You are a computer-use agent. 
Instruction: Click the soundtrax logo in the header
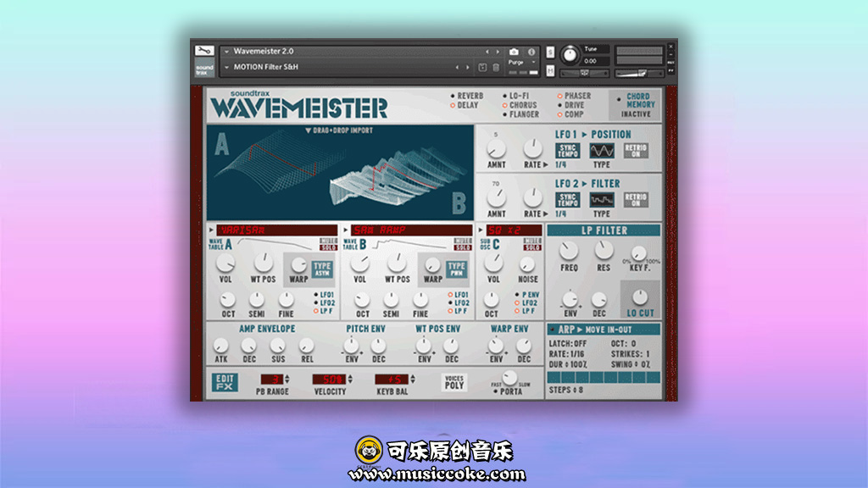pyautogui.click(x=204, y=69)
